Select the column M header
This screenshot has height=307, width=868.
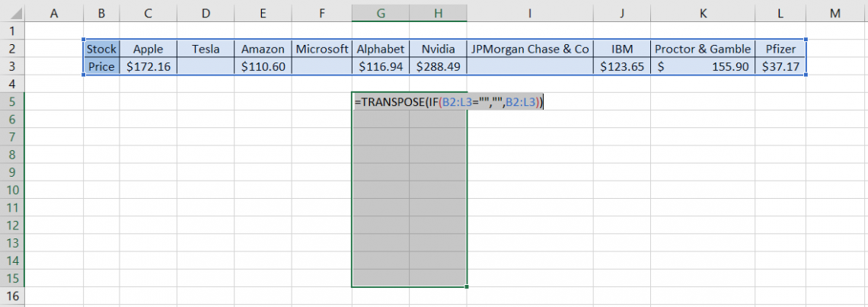pyautogui.click(x=836, y=13)
